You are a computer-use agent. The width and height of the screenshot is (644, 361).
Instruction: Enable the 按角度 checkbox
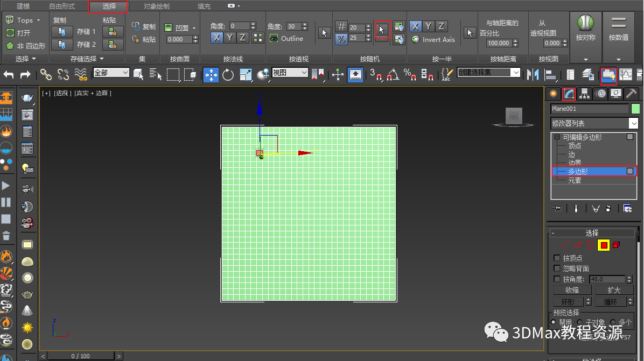click(x=557, y=279)
